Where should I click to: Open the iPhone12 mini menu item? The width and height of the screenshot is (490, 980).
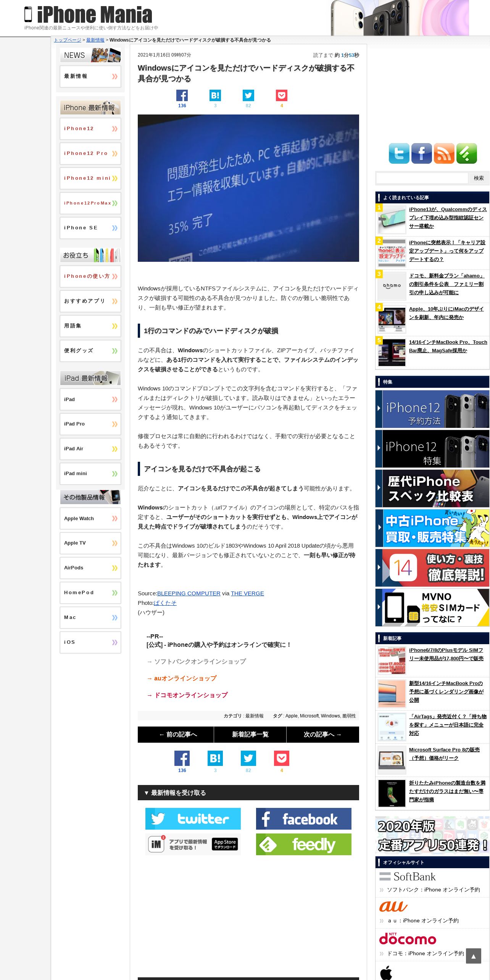point(90,178)
